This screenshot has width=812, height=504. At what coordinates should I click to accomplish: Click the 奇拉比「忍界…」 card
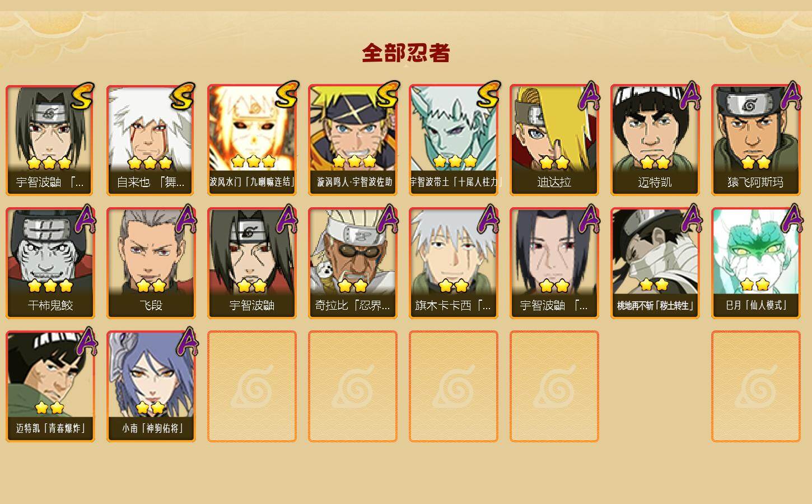[x=353, y=263]
